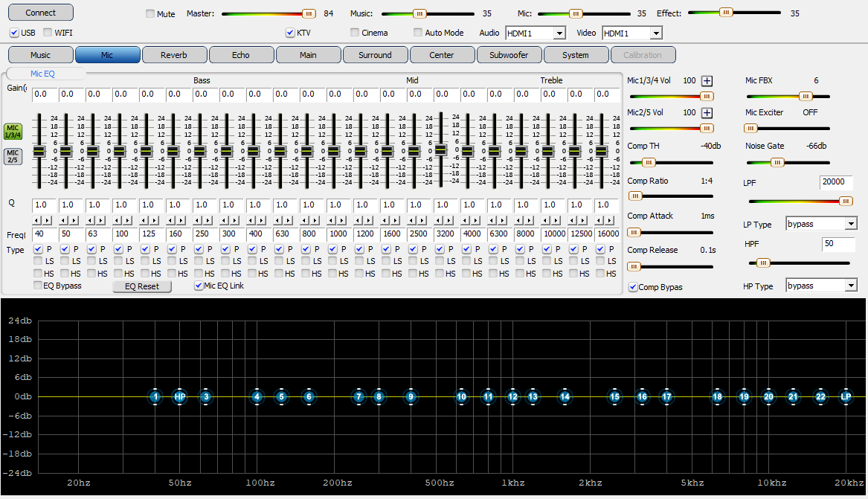Click the EQ Reset button
Viewport: 868px width, 499px height.
coord(141,286)
